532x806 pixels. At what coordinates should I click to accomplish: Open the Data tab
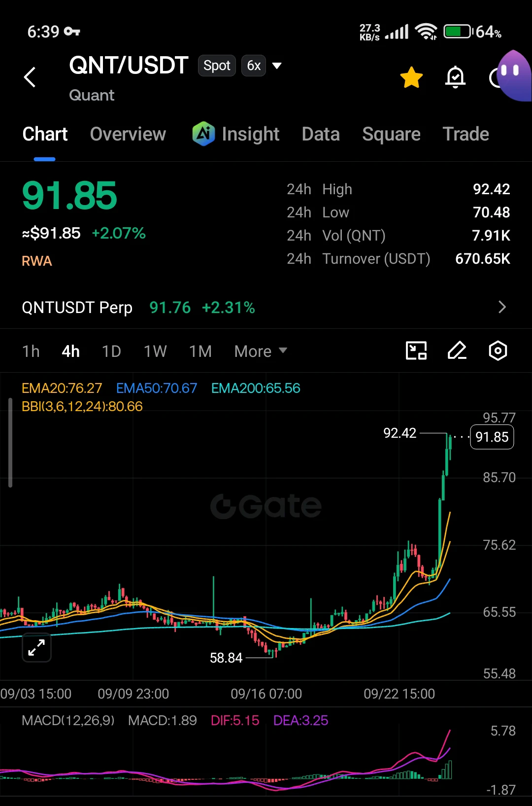click(321, 134)
